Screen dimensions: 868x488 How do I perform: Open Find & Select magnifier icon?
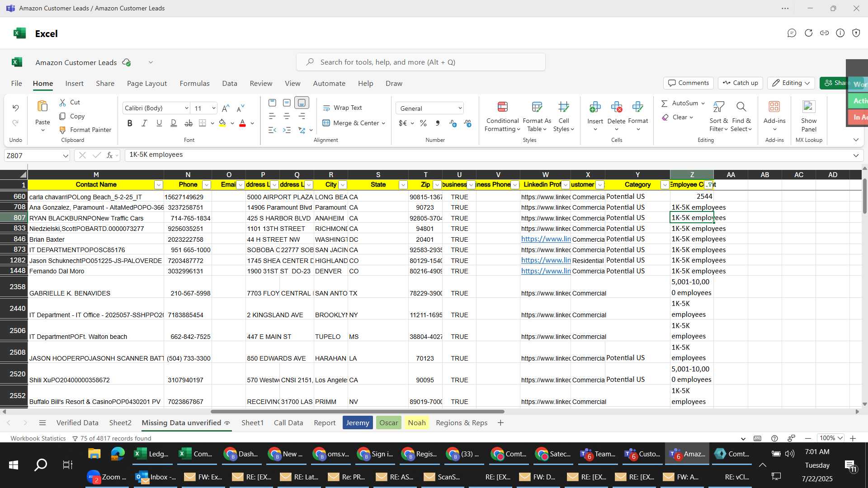(x=741, y=107)
